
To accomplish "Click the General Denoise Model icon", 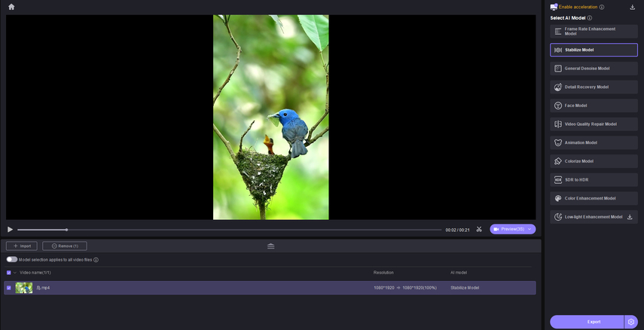I will pos(557,69).
